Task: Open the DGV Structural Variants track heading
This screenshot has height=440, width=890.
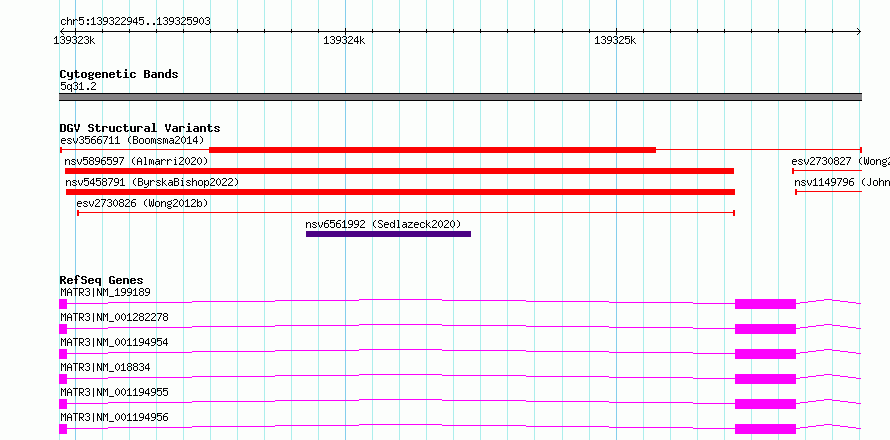Action: 140,128
